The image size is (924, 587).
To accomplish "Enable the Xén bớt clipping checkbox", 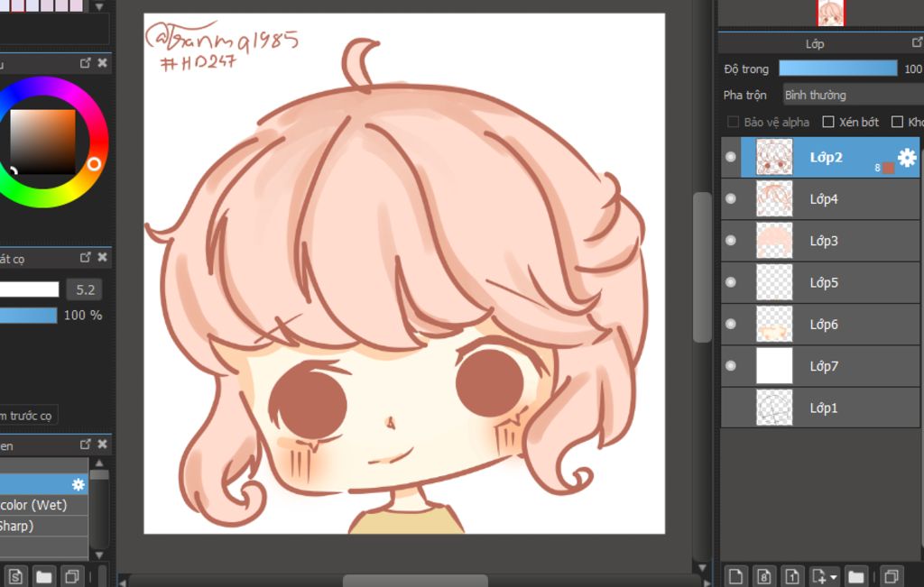I will click(828, 122).
